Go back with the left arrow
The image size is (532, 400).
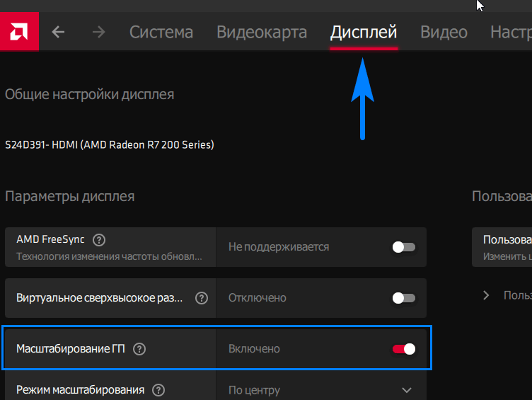coord(58,33)
